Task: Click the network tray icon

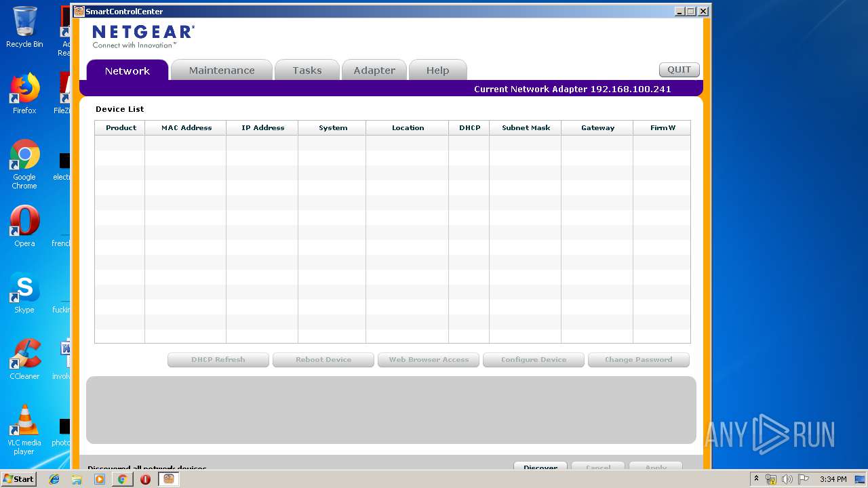Action: click(771, 479)
